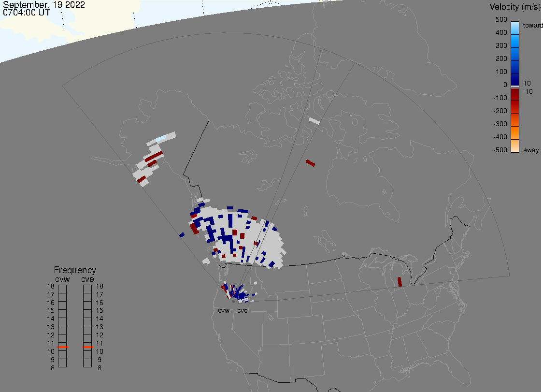
Task: Click "12" label beside the cvw frequency bar
Action: pos(51,335)
